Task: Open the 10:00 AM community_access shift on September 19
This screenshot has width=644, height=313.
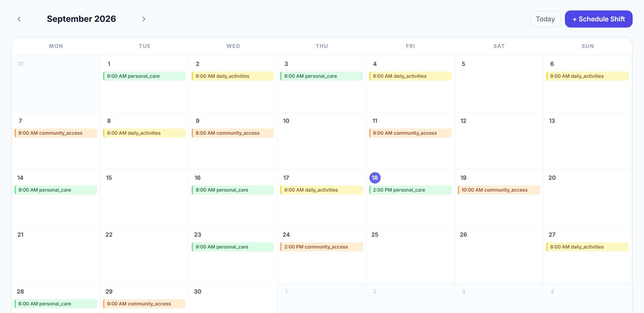Action: [499, 190]
